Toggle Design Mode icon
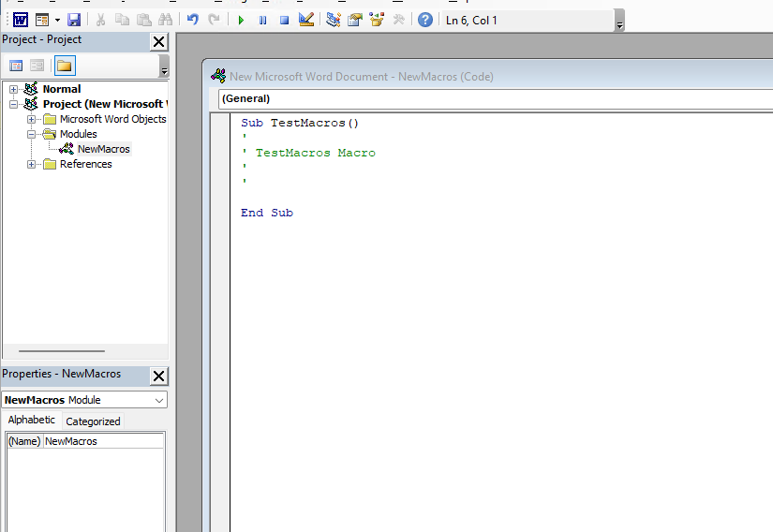Image resolution: width=773 pixels, height=532 pixels. point(306,20)
